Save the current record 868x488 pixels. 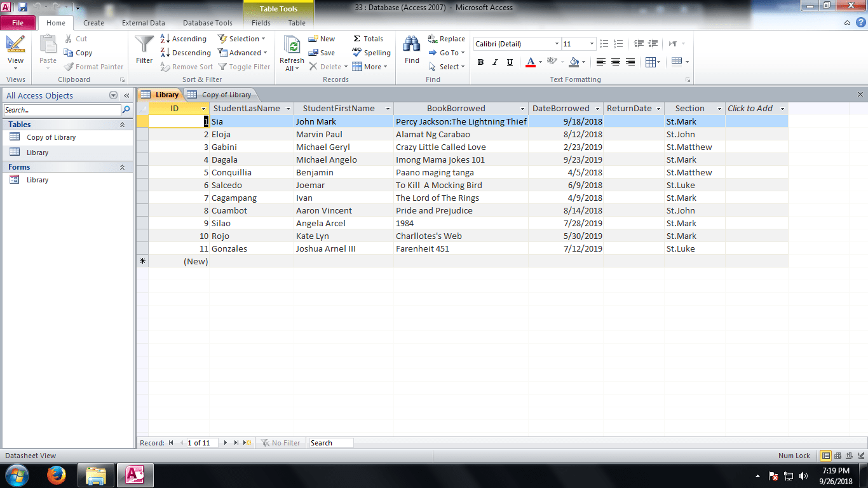pyautogui.click(x=322, y=53)
